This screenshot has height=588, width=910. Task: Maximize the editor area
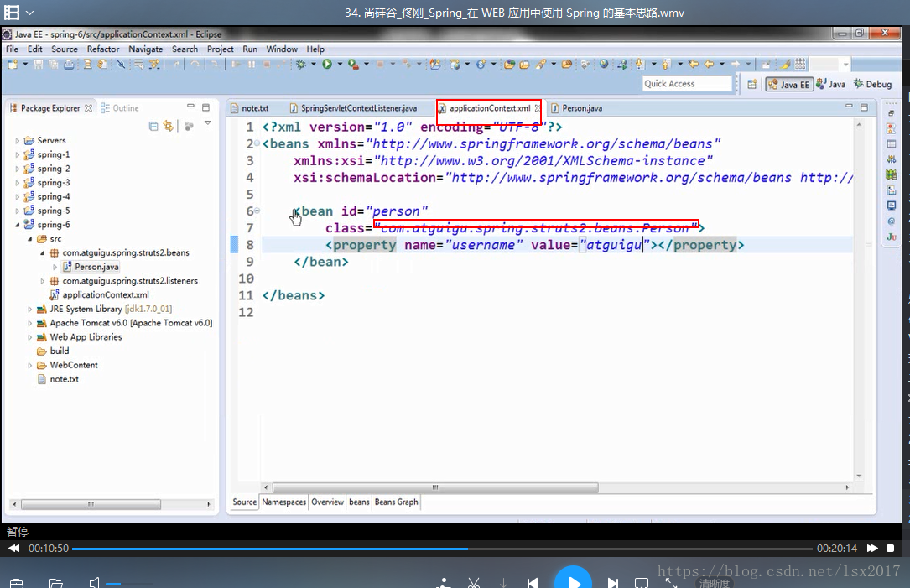click(864, 107)
